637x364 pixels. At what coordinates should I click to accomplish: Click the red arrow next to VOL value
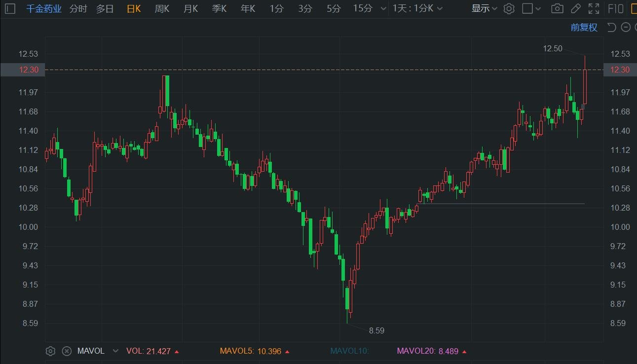[x=177, y=352]
